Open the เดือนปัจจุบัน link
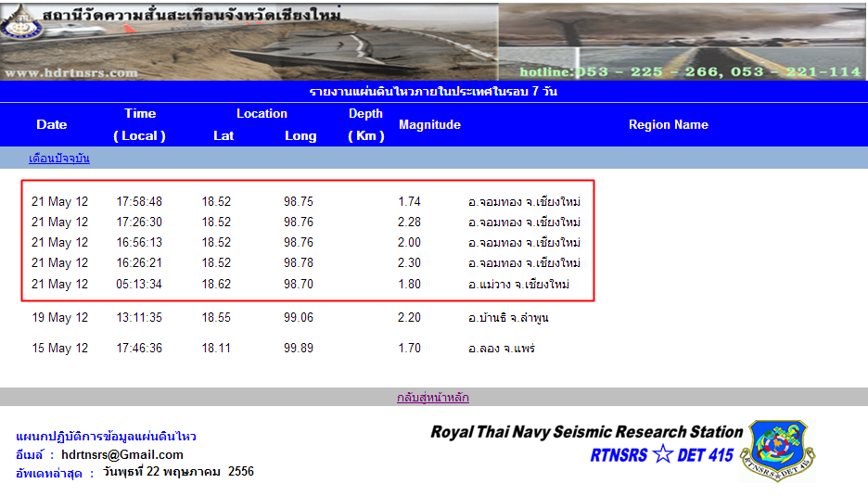Viewport: 868px width, 496px height. point(58,159)
